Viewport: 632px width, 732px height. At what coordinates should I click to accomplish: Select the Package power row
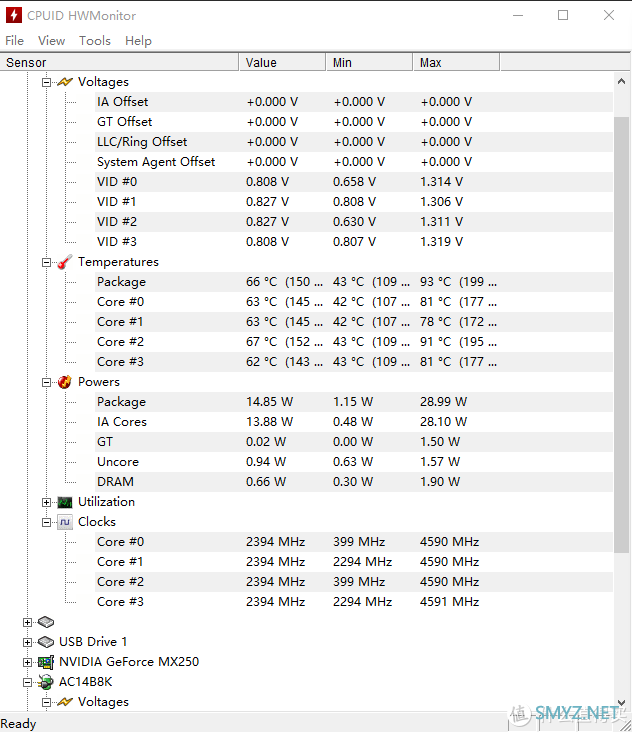(x=354, y=402)
